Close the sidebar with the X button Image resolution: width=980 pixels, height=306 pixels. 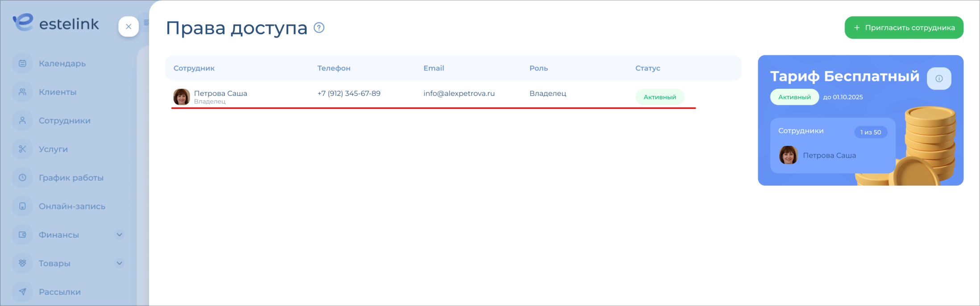point(129,27)
